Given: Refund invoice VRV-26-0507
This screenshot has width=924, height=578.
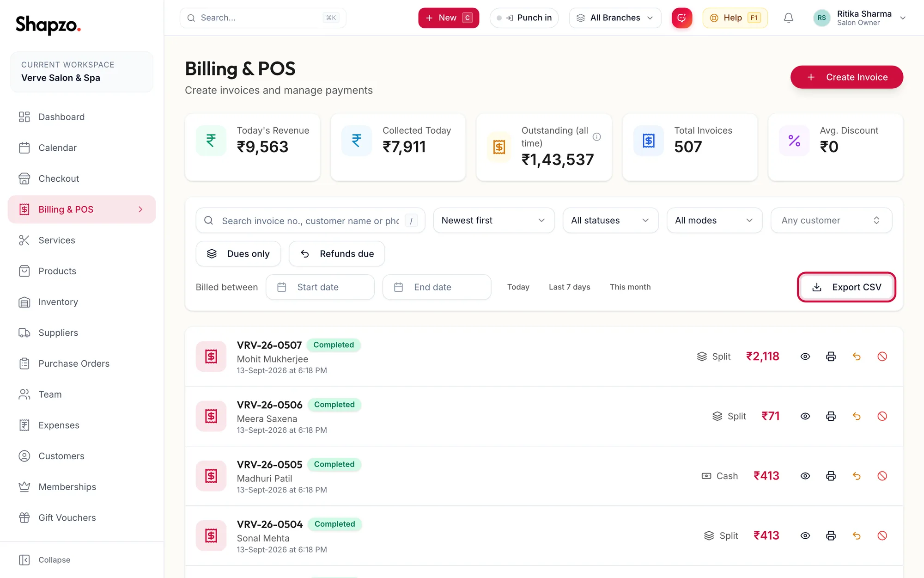Looking at the screenshot, I should point(857,357).
